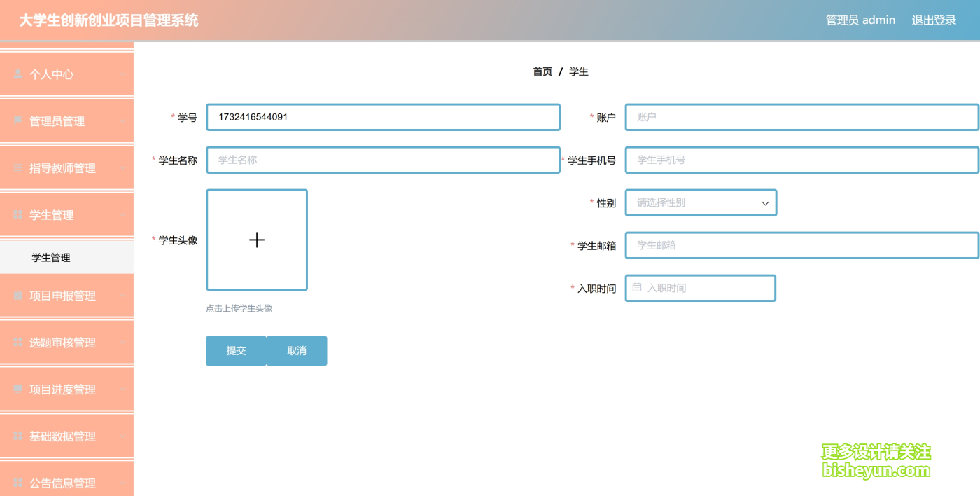
Task: Click the 取消 button
Action: click(x=297, y=351)
